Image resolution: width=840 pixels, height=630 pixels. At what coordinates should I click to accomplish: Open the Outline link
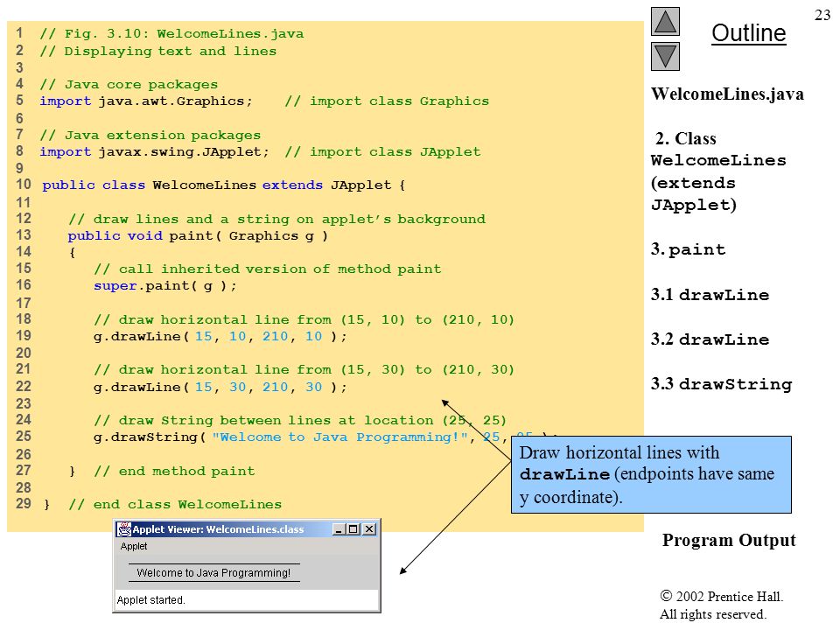coord(748,33)
